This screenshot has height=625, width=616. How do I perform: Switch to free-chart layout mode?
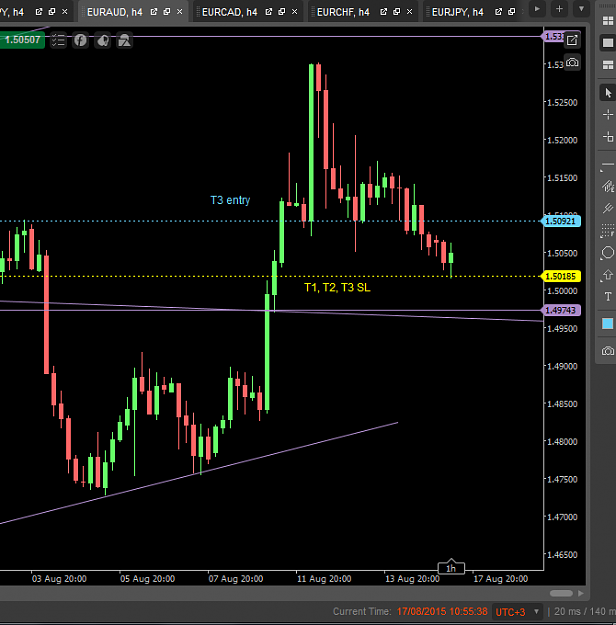608,65
